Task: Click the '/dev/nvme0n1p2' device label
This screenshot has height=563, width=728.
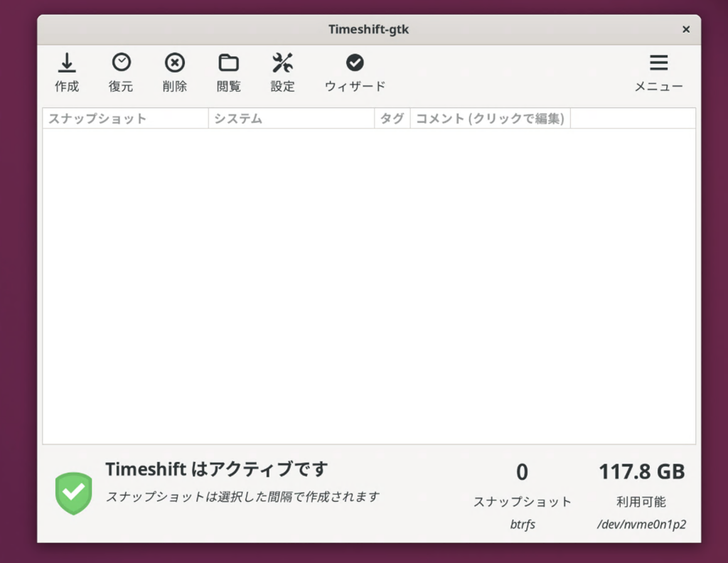Action: 641,525
